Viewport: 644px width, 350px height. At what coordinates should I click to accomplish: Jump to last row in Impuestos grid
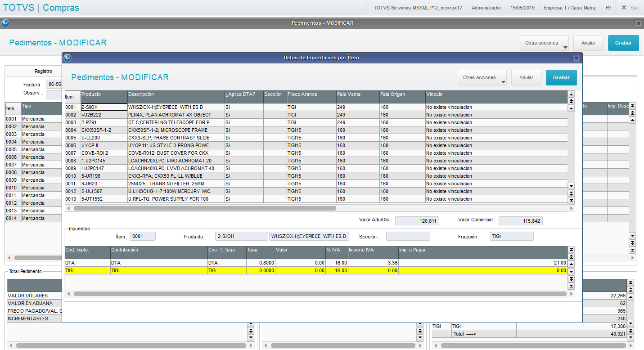(x=571, y=286)
